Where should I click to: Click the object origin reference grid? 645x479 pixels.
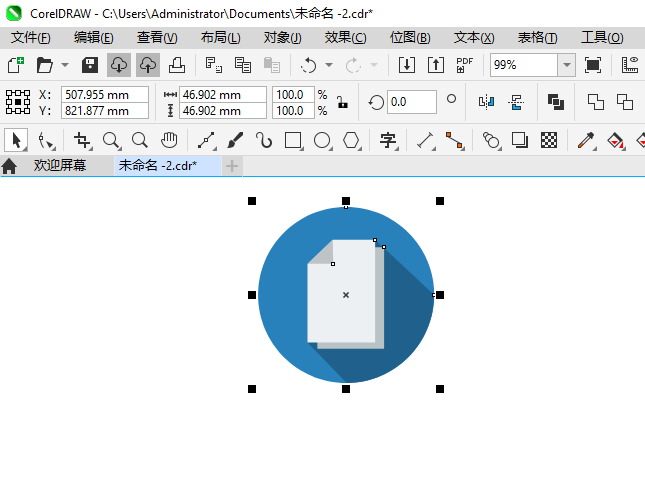pyautogui.click(x=18, y=102)
